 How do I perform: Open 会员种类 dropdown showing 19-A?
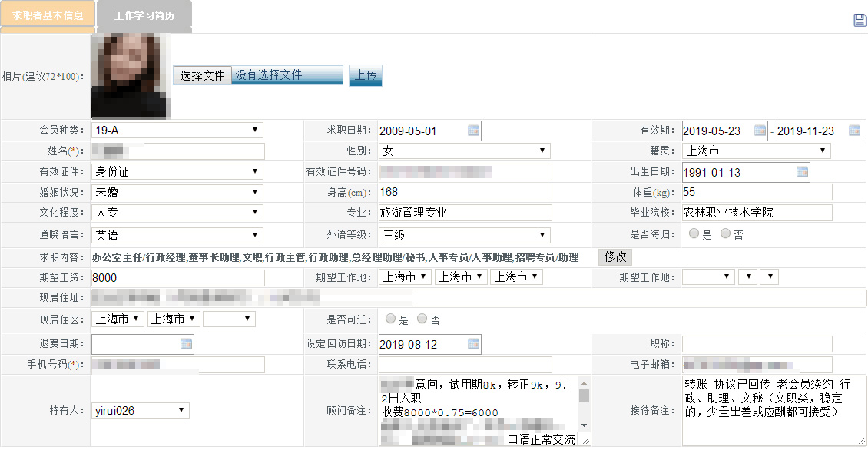(177, 130)
